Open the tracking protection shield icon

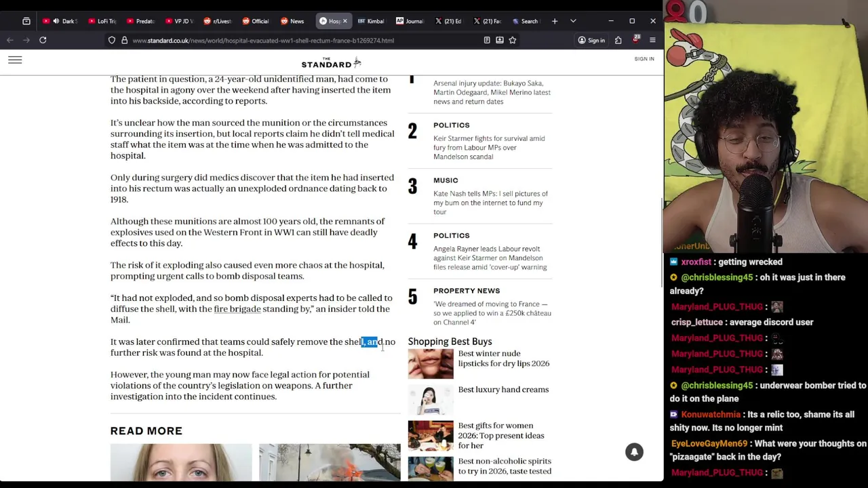tap(112, 40)
